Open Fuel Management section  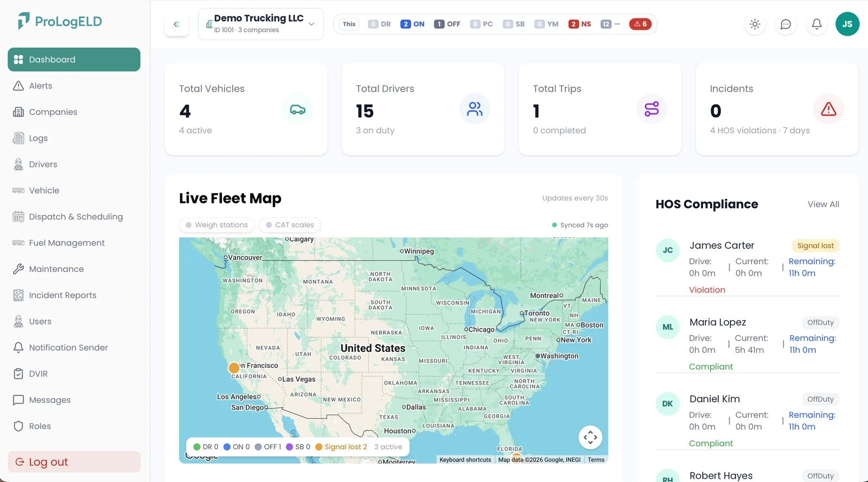[74, 243]
